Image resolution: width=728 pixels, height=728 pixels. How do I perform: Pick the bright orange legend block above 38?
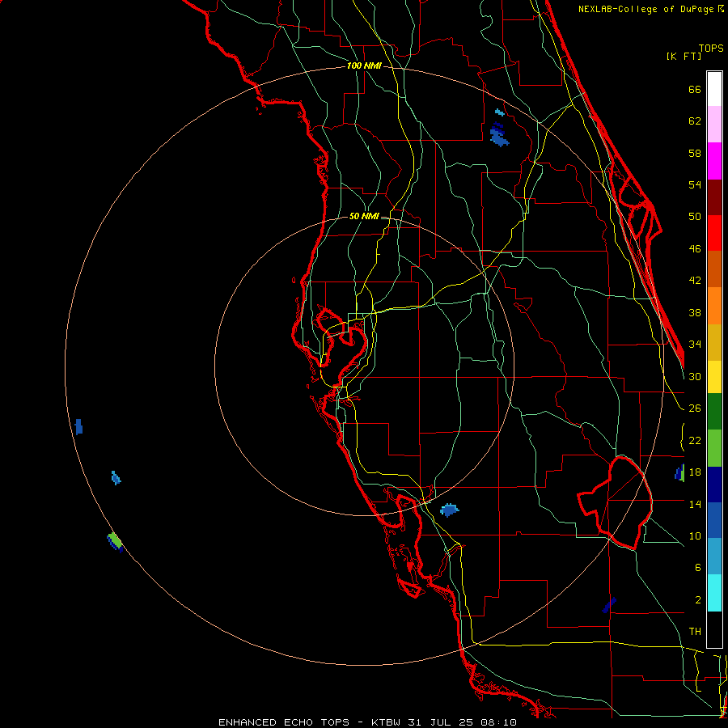714,306
